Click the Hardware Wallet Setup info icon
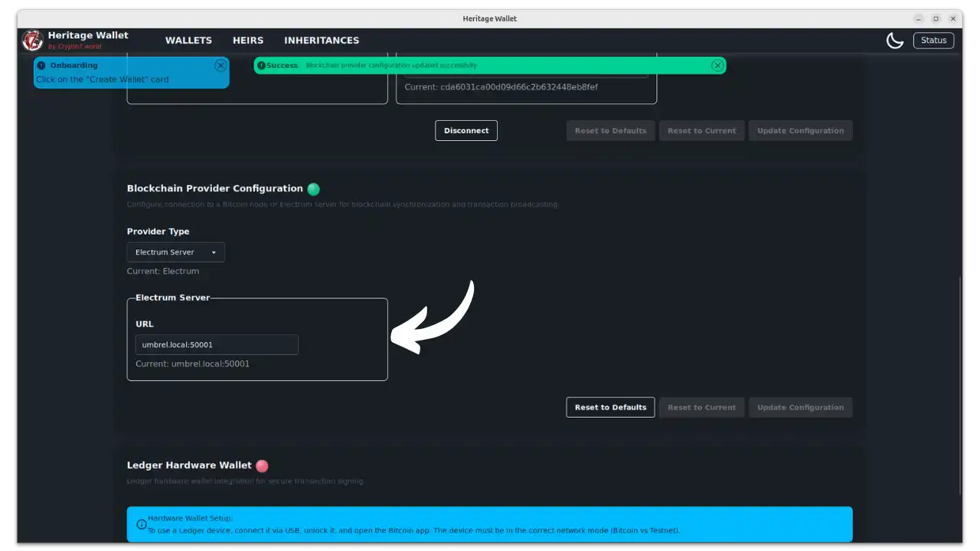The image size is (980, 551). pos(142,524)
